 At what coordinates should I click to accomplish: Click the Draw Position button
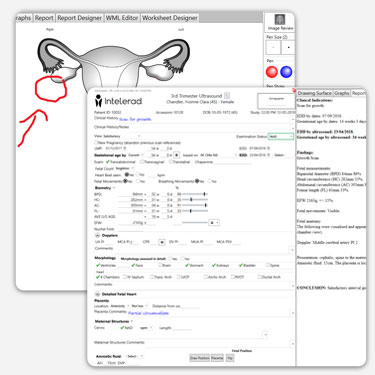point(199,358)
